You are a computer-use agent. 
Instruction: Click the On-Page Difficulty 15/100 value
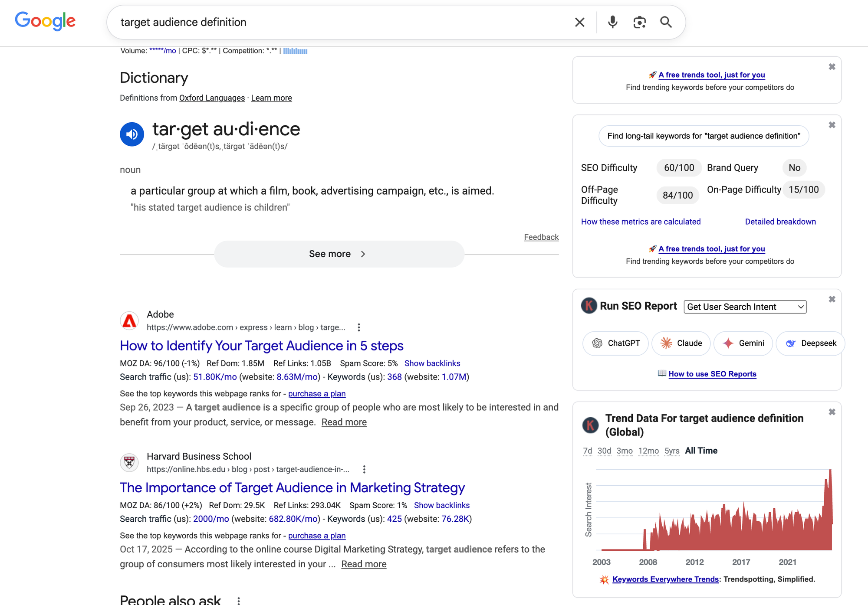[803, 190]
